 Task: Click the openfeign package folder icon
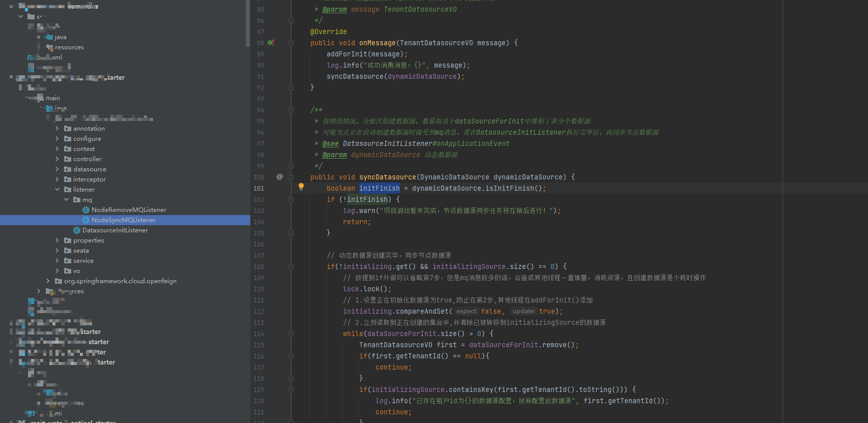pyautogui.click(x=59, y=281)
